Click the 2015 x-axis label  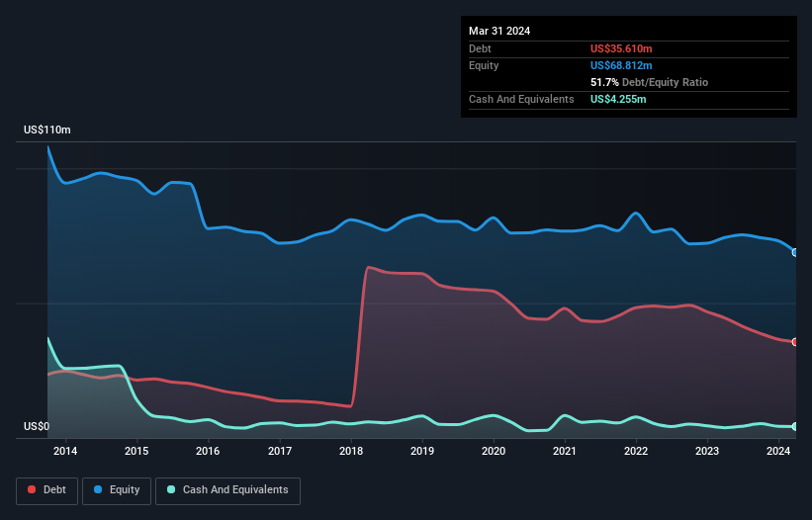click(x=136, y=451)
